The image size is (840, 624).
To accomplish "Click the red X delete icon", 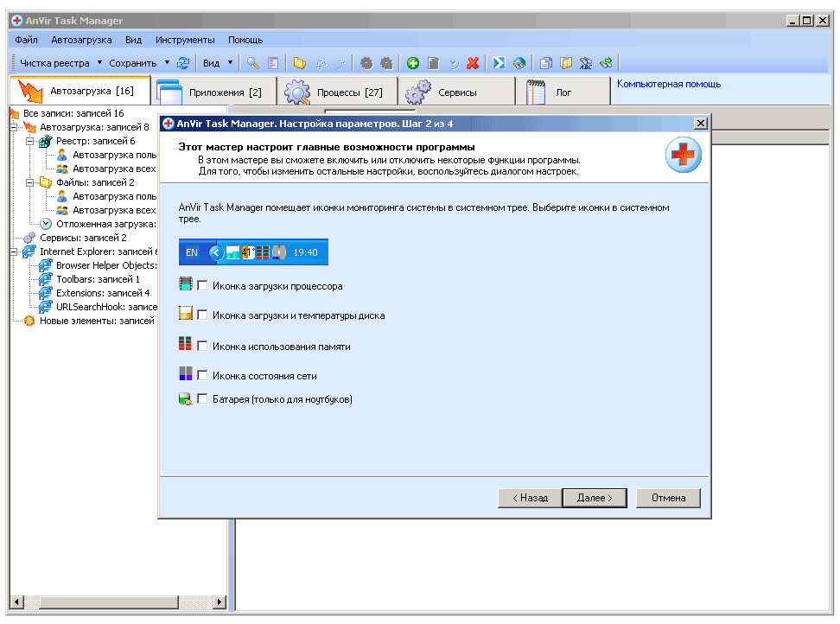I will coord(473,63).
